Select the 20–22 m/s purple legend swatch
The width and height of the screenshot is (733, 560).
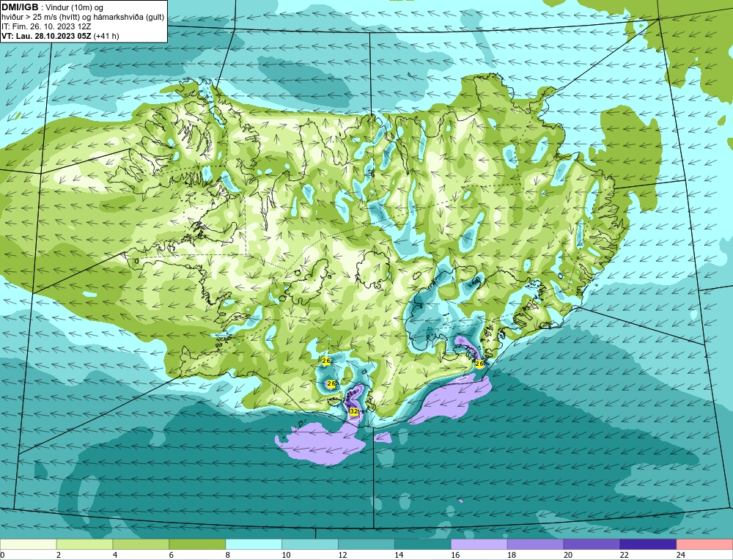pyautogui.click(x=592, y=545)
